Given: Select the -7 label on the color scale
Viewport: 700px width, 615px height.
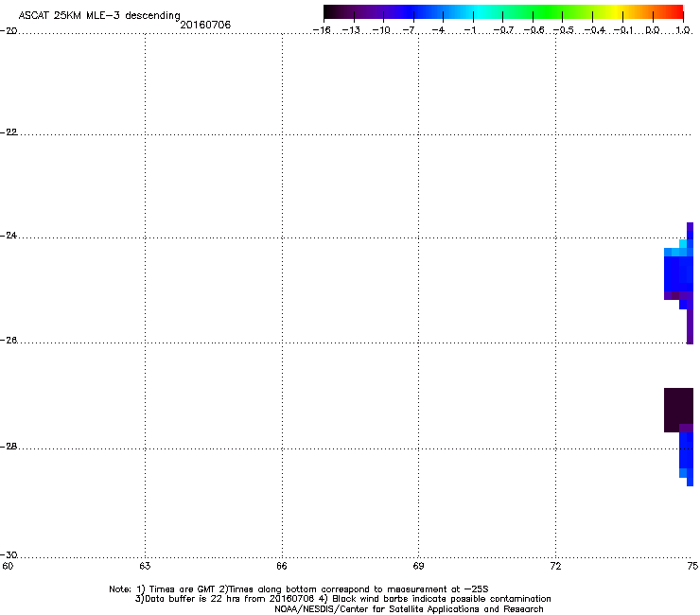Looking at the screenshot, I should [x=411, y=30].
